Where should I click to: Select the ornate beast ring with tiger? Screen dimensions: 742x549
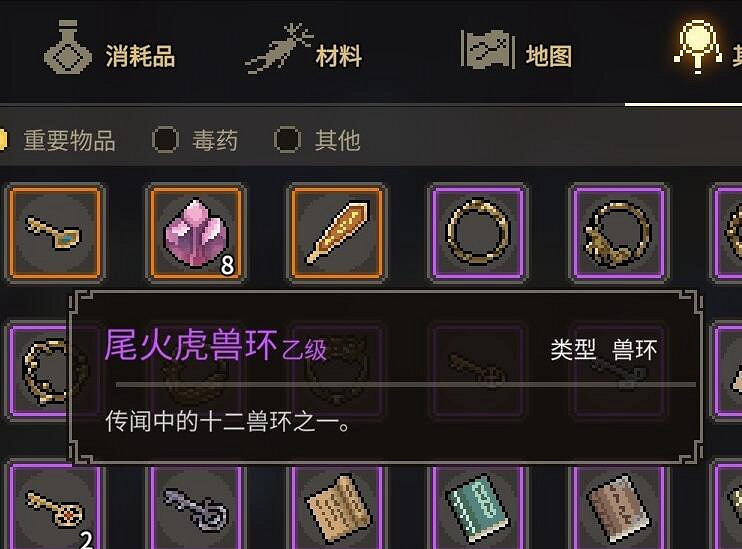(619, 232)
